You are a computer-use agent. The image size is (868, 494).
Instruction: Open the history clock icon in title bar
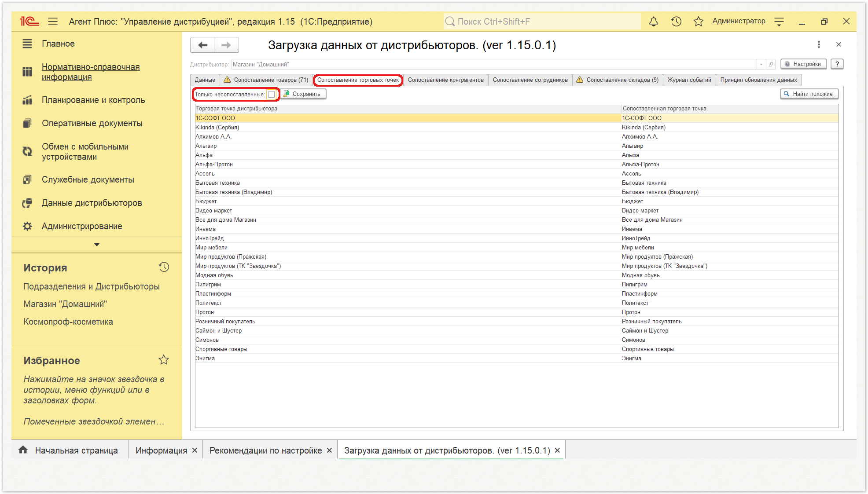(x=676, y=21)
